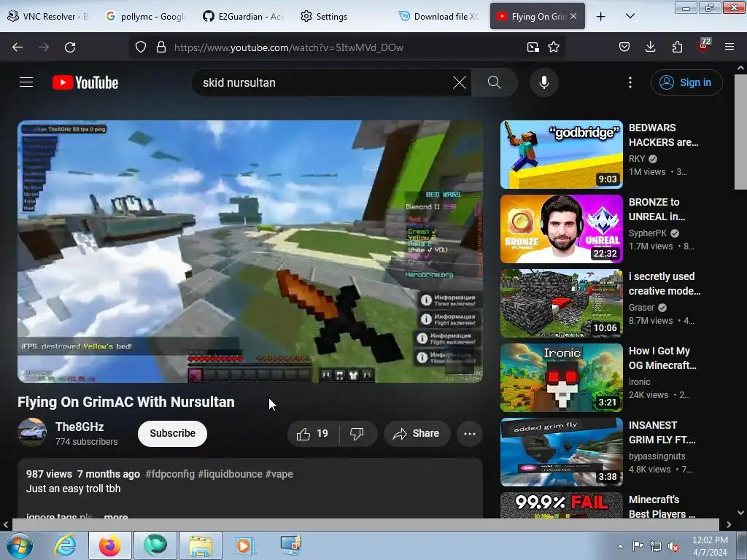The width and height of the screenshot is (747, 560).
Task: Click #fdpconfig hashtag
Action: pos(170,474)
